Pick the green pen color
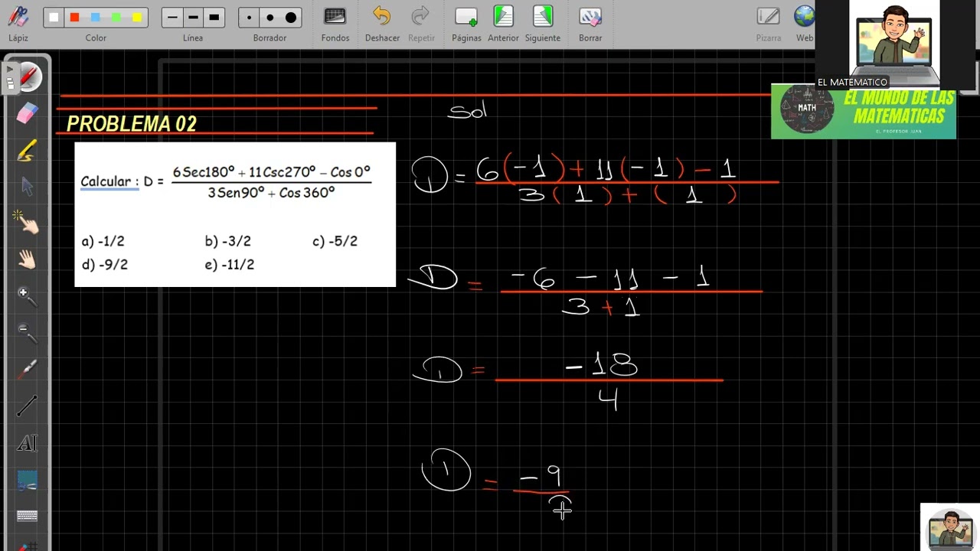 coord(116,18)
